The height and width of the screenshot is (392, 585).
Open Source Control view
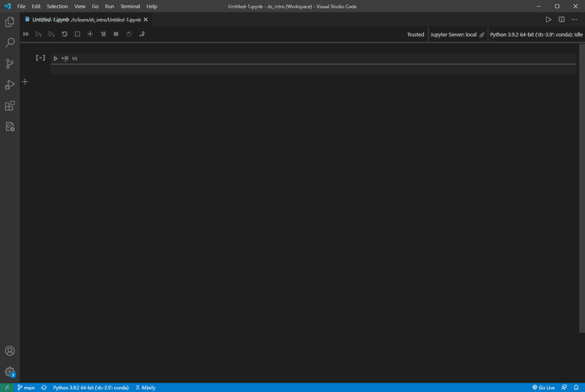tap(10, 64)
